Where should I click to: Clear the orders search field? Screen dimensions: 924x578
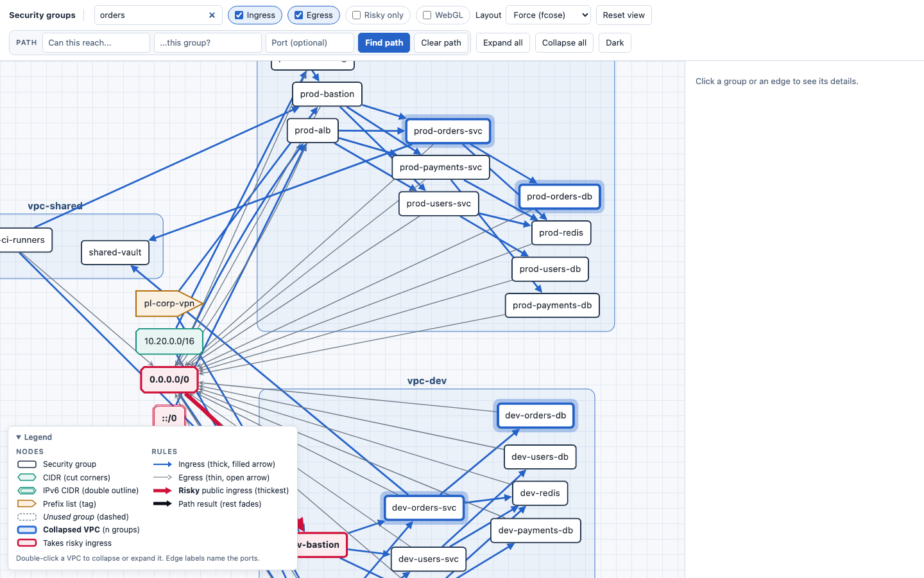[x=212, y=15]
